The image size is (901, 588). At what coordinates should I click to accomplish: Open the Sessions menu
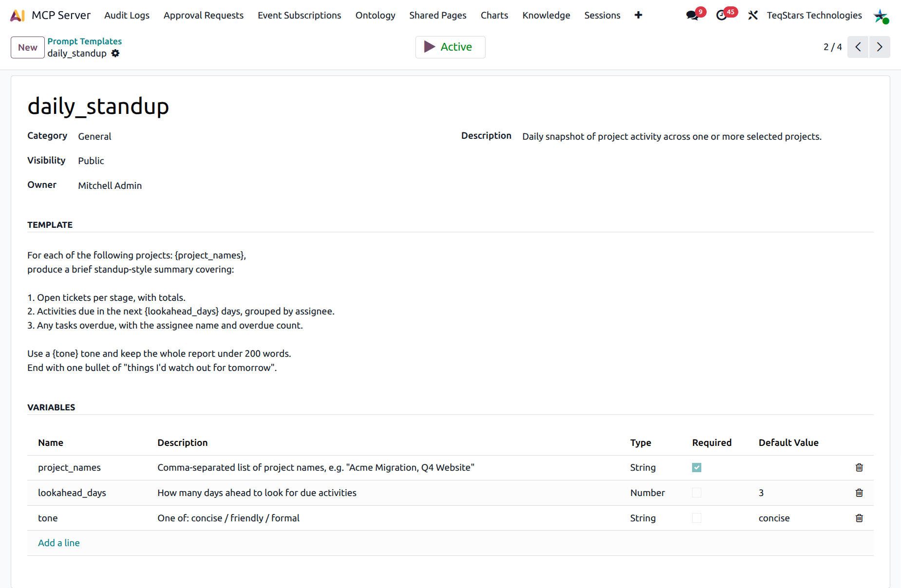602,15
